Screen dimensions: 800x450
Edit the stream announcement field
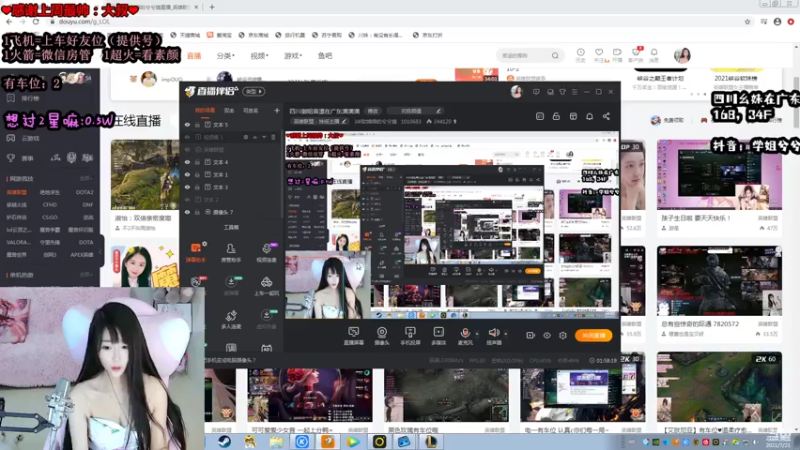tap(414, 111)
